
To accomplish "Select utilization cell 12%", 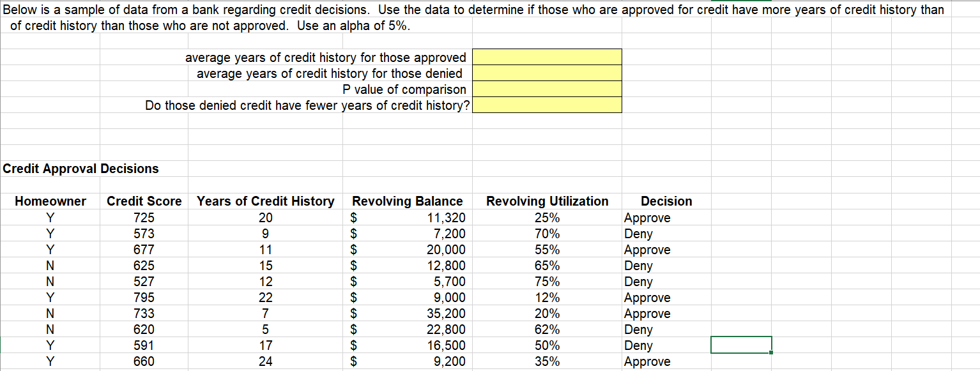I will click(547, 298).
